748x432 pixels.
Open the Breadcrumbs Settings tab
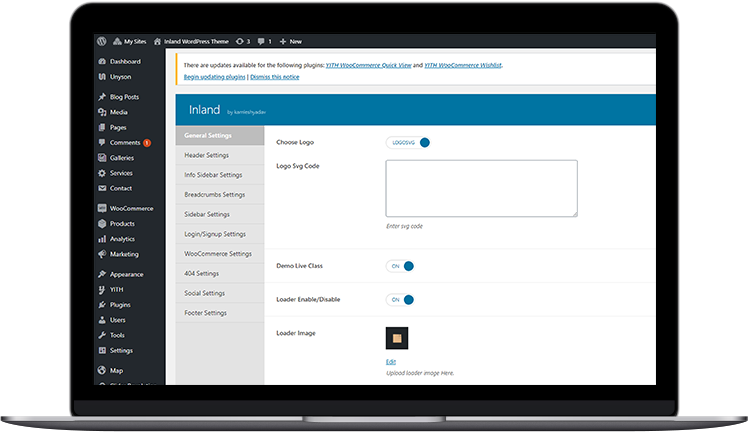click(220, 195)
